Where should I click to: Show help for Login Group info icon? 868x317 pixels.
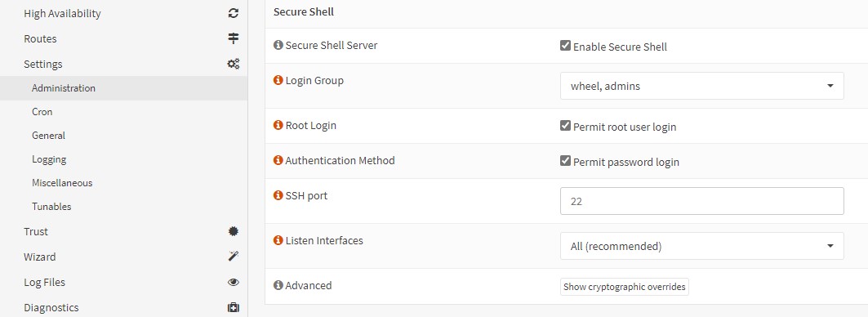tap(278, 80)
